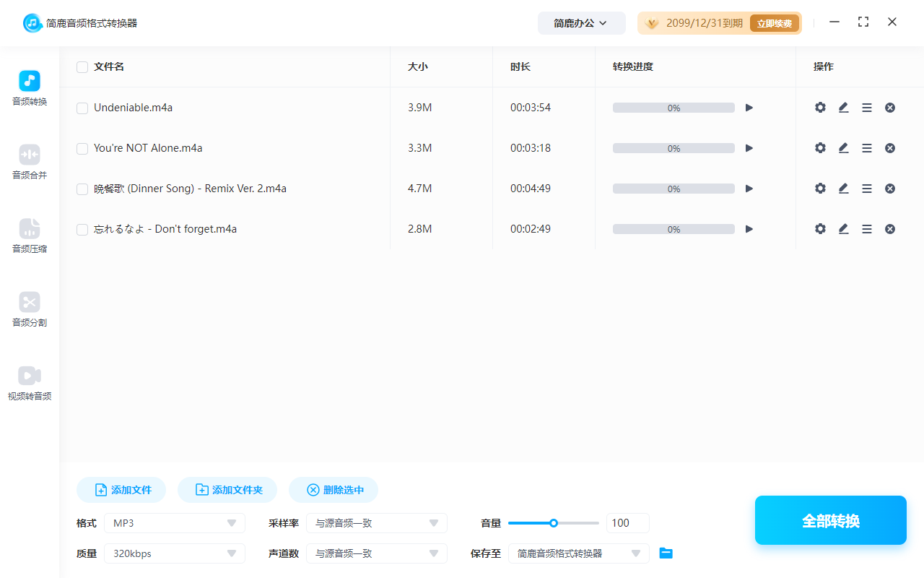The height and width of the screenshot is (578, 924).
Task: Select all files via header checkbox
Action: coord(82,66)
